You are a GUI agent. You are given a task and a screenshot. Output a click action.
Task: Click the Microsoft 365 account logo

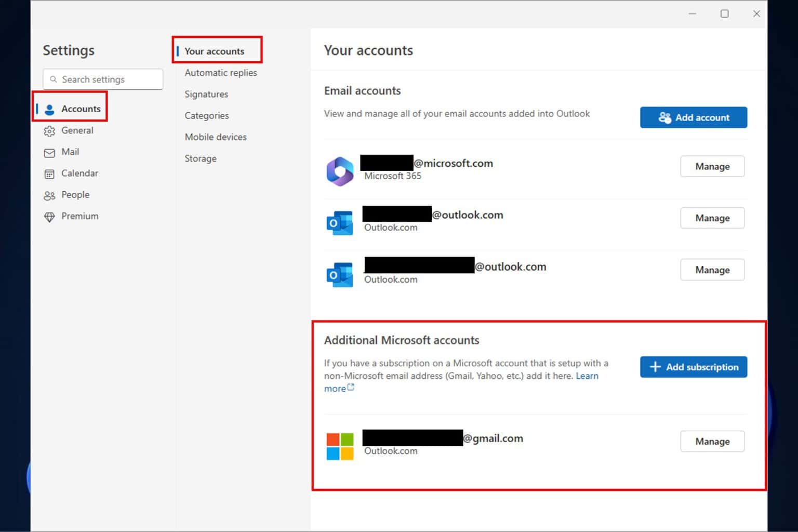(340, 171)
